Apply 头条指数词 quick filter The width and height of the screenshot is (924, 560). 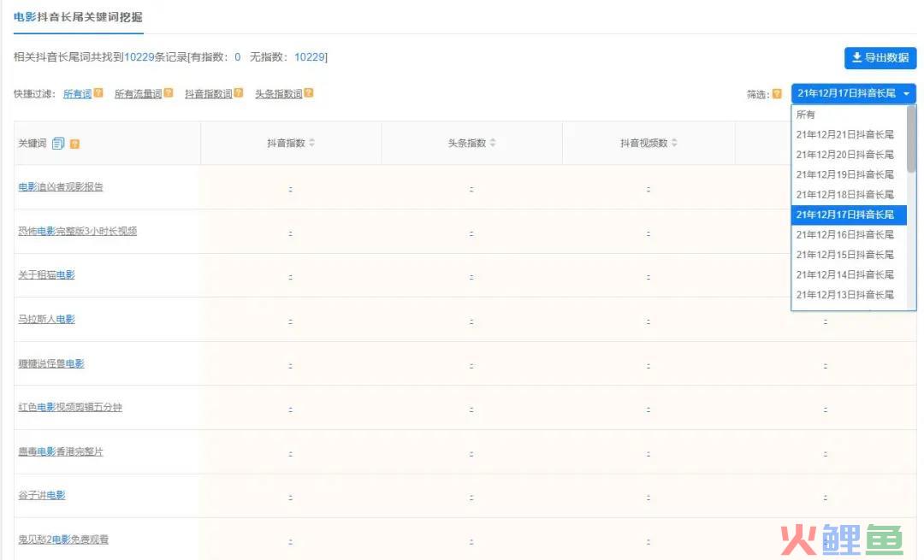pos(278,94)
